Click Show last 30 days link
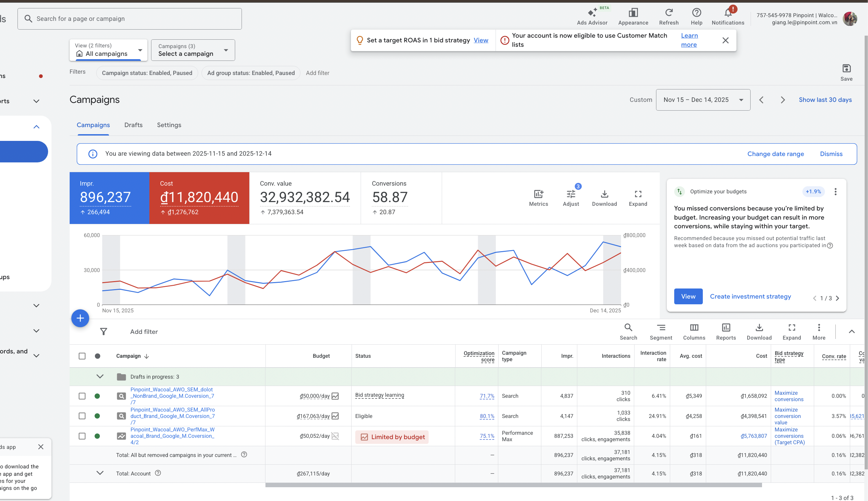868x501 pixels. [x=825, y=100]
